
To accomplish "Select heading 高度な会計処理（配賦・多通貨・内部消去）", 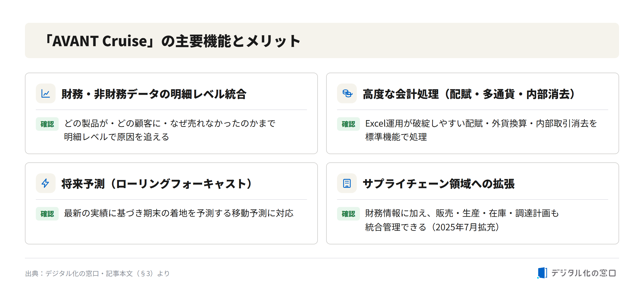I will [469, 94].
